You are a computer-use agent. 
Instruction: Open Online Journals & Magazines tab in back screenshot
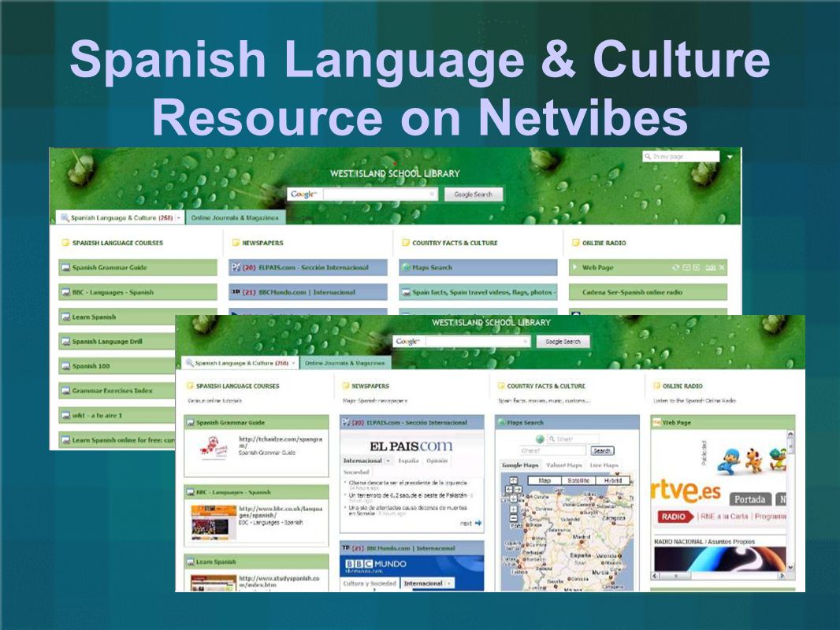tap(235, 218)
